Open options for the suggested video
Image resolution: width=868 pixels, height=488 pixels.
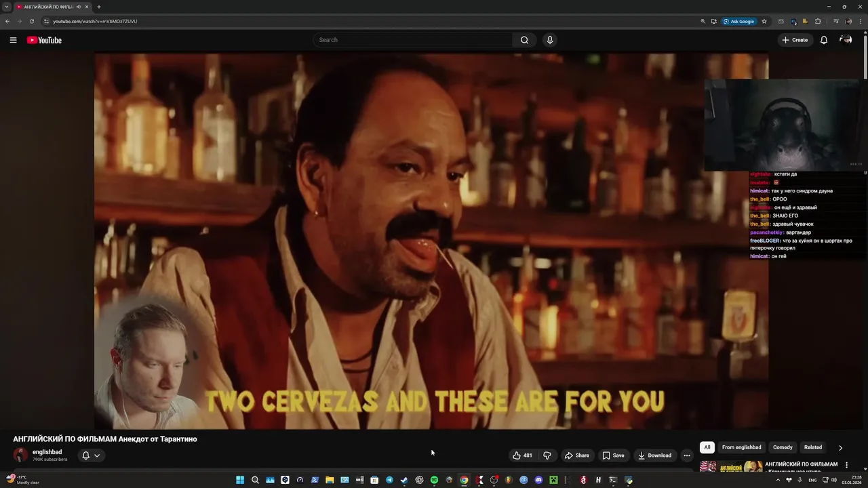click(846, 465)
